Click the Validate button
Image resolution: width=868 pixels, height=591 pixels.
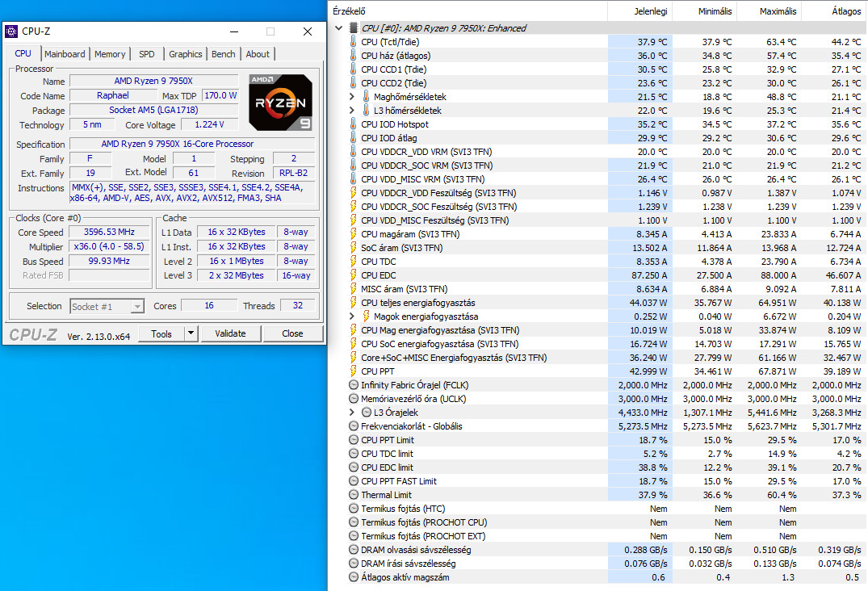tap(229, 333)
